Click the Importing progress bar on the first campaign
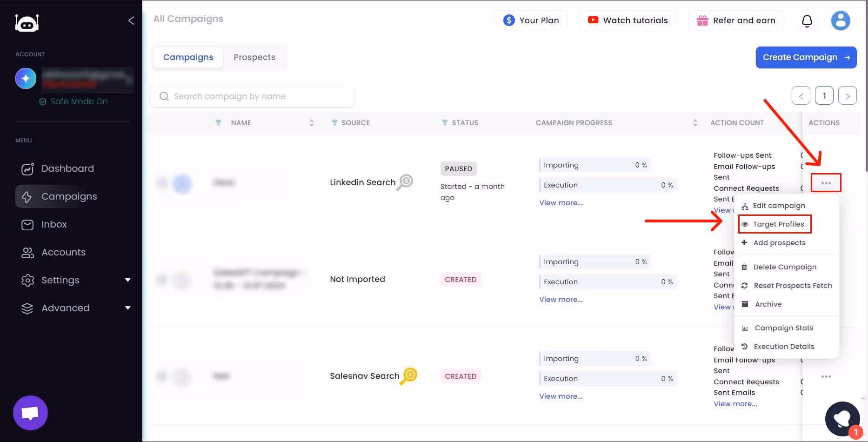This screenshot has height=442, width=868. [x=595, y=164]
